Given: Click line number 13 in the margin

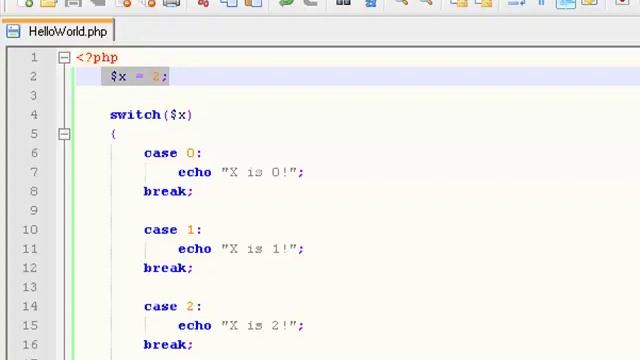Looking at the screenshot, I should pos(30,287).
